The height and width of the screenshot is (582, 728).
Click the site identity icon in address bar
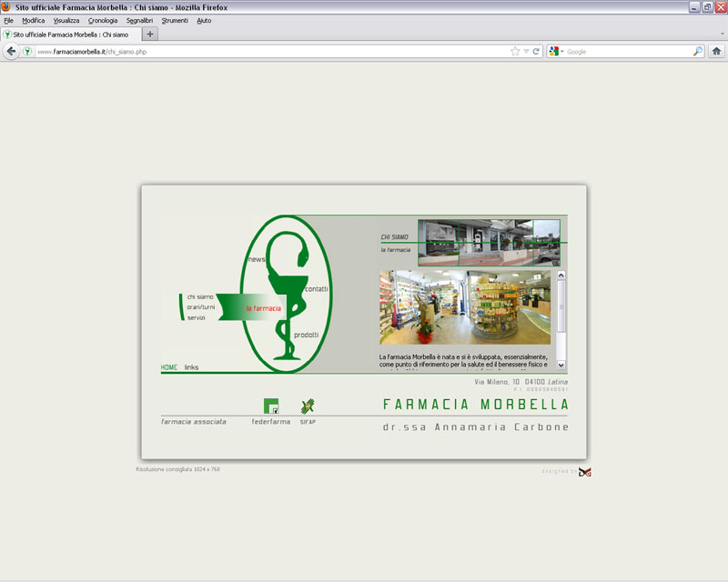(x=27, y=52)
